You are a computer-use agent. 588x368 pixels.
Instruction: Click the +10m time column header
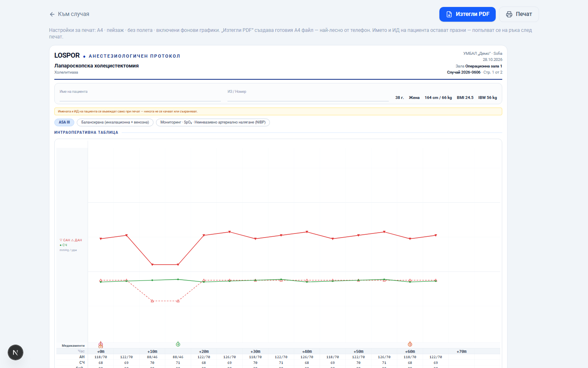[152, 352]
